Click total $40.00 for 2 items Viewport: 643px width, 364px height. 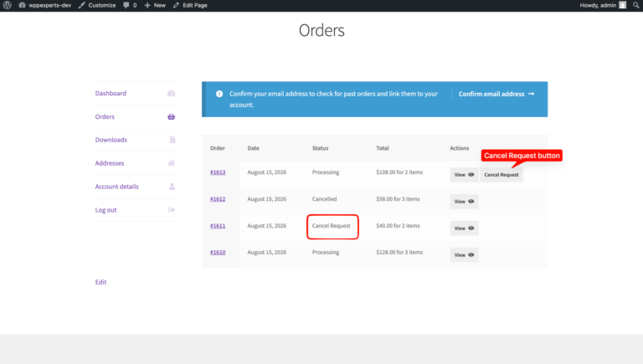tap(398, 225)
